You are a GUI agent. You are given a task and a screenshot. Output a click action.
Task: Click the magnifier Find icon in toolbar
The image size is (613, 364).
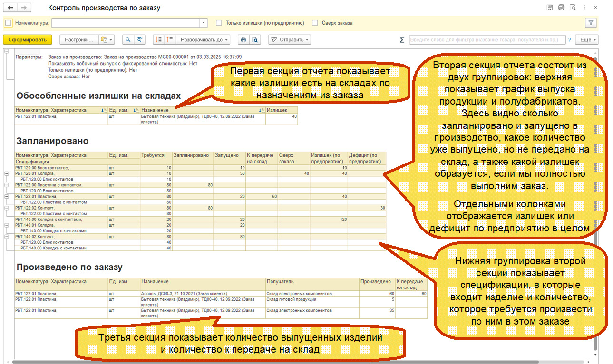point(127,39)
